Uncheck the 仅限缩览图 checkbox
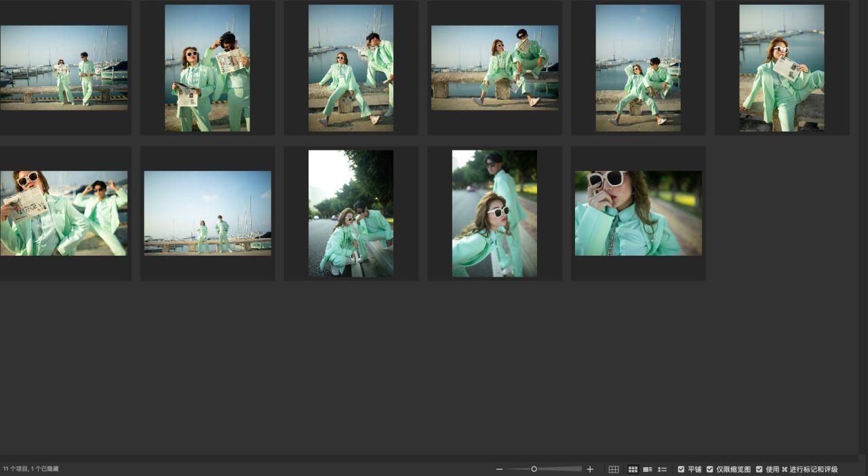The width and height of the screenshot is (868, 476). click(710, 469)
